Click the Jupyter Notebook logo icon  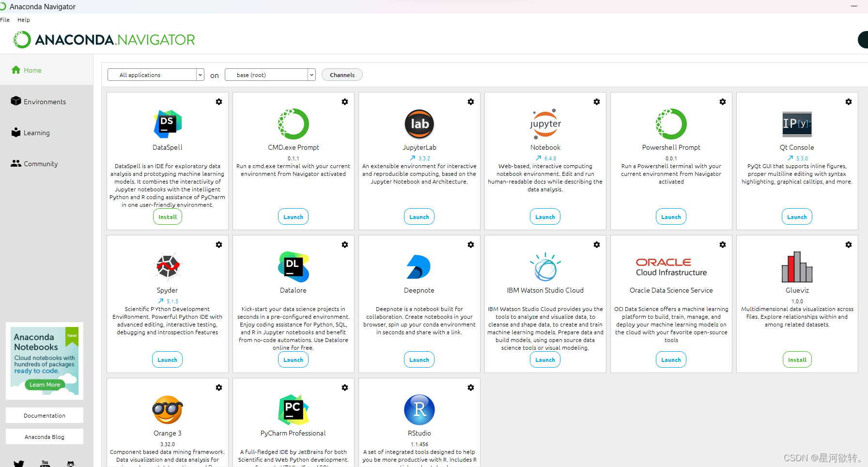545,124
